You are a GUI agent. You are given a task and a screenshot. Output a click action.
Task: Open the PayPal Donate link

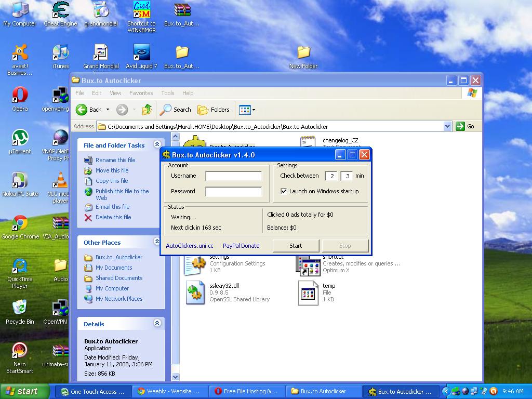(241, 246)
